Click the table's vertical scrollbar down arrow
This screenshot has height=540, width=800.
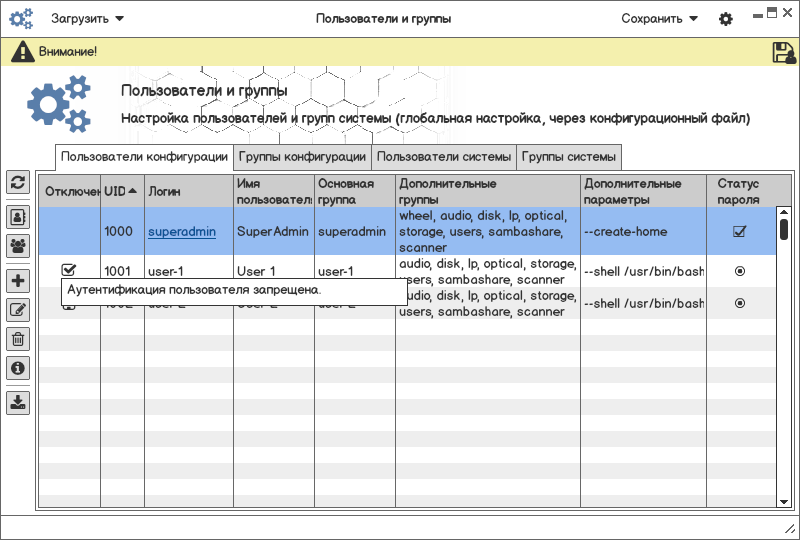(784, 500)
